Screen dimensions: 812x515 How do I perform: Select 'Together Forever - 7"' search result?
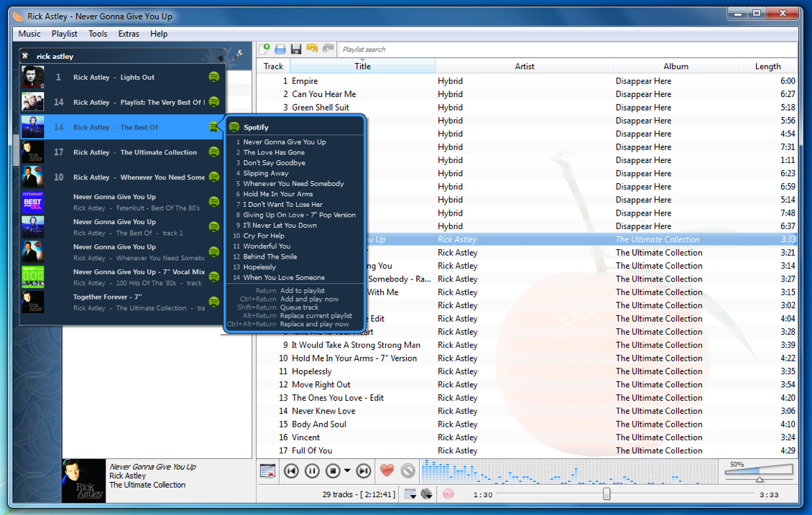pos(123,302)
